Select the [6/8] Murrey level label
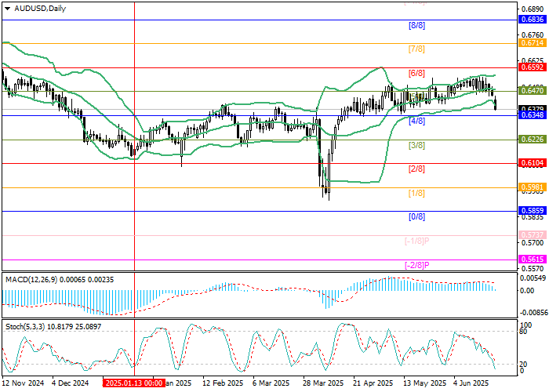This screenshot has width=549, height=392. [416, 73]
